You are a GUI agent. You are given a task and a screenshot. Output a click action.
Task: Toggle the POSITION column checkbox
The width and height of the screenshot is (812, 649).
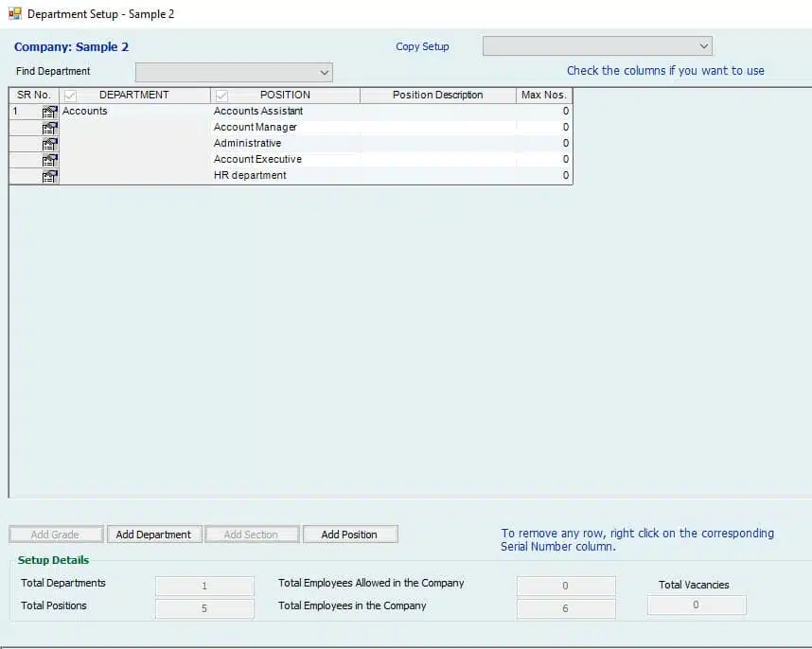pos(221,96)
